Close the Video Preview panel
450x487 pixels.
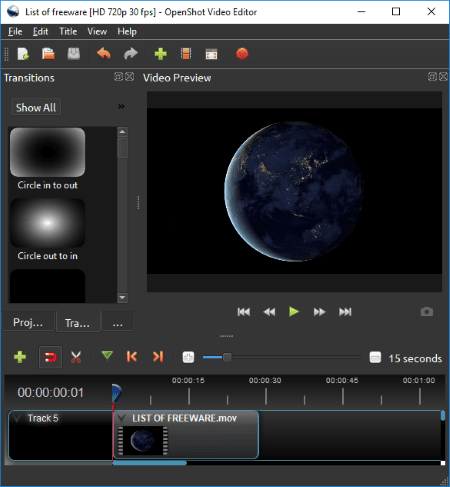pos(443,77)
